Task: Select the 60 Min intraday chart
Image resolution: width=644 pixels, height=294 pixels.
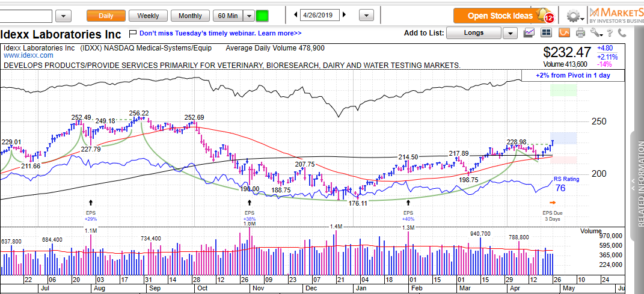Action: point(228,16)
